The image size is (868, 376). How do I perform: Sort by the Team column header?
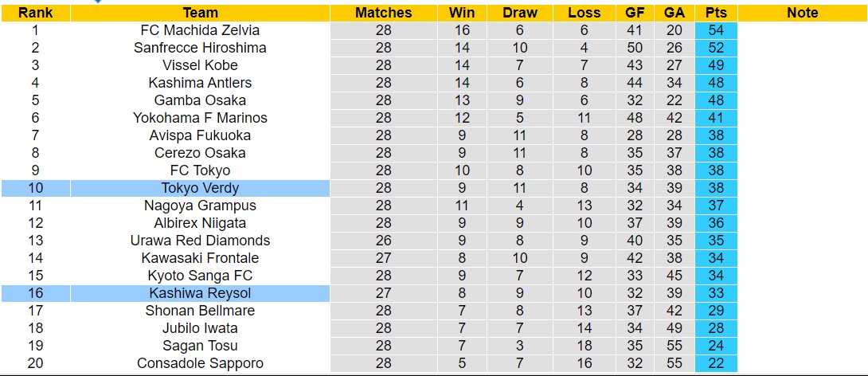coord(200,13)
